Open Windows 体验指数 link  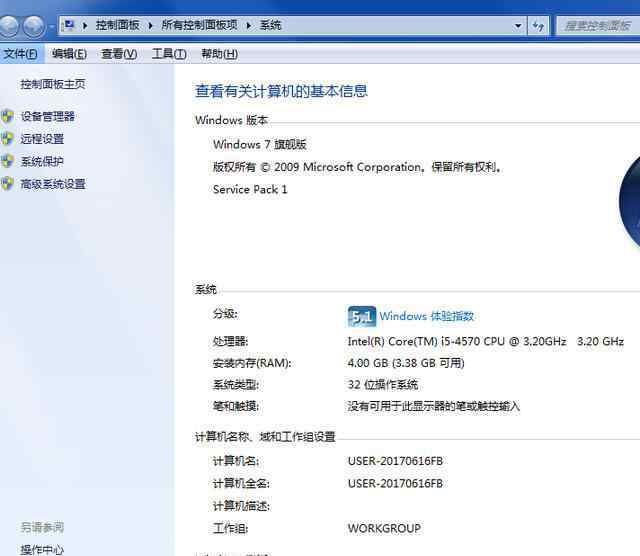(x=427, y=316)
